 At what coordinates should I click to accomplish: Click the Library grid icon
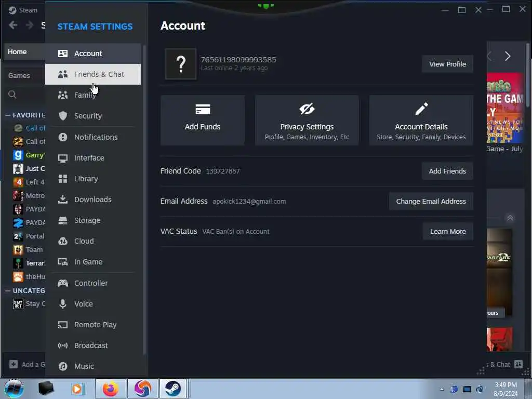[63, 179]
